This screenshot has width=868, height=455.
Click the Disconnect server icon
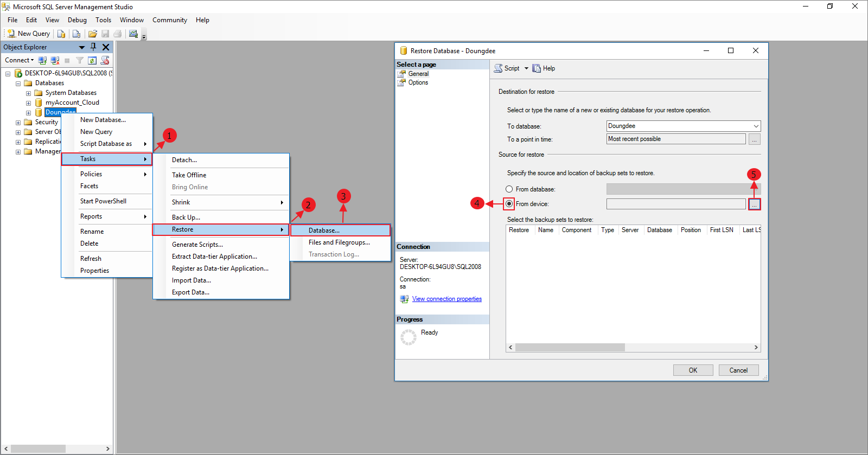tap(55, 60)
